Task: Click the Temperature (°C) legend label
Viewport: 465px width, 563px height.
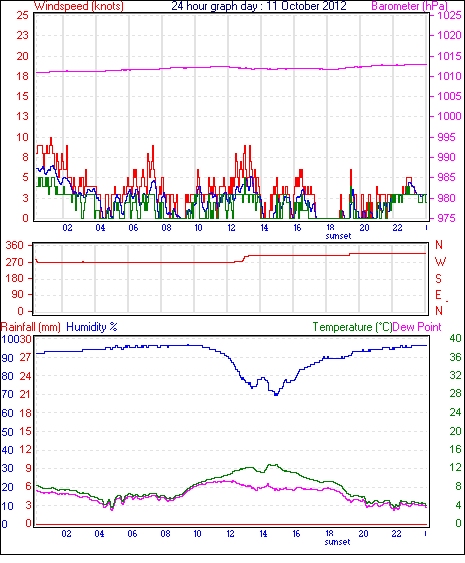Action: coord(352,327)
